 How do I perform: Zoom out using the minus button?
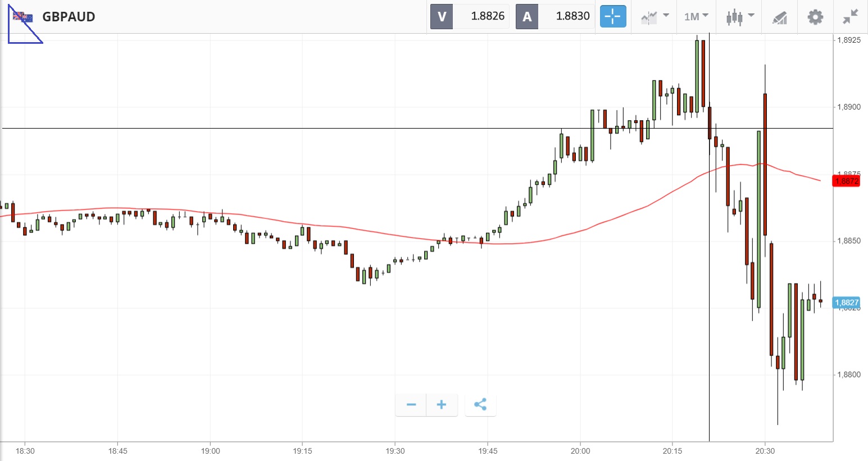pos(411,405)
